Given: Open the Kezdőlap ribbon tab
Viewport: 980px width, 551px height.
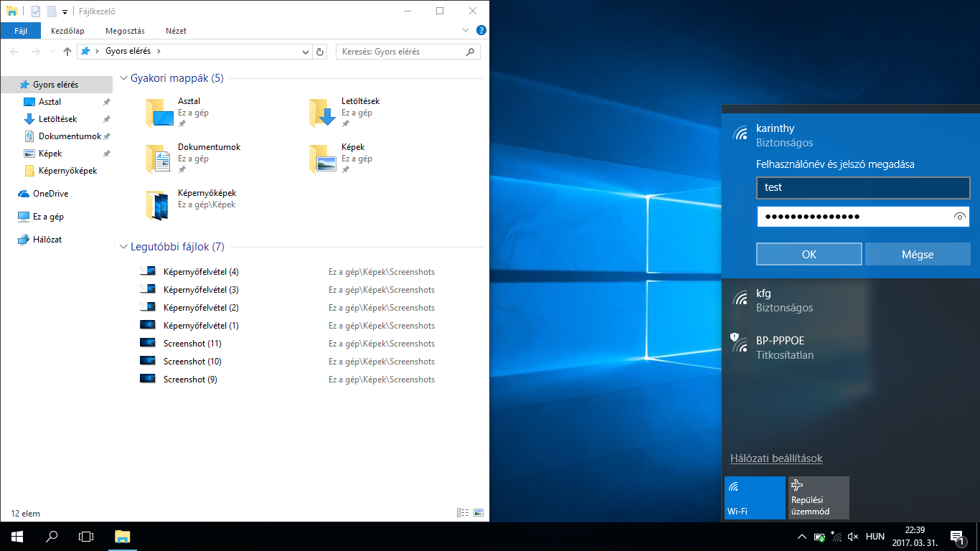Looking at the screenshot, I should 67,31.
